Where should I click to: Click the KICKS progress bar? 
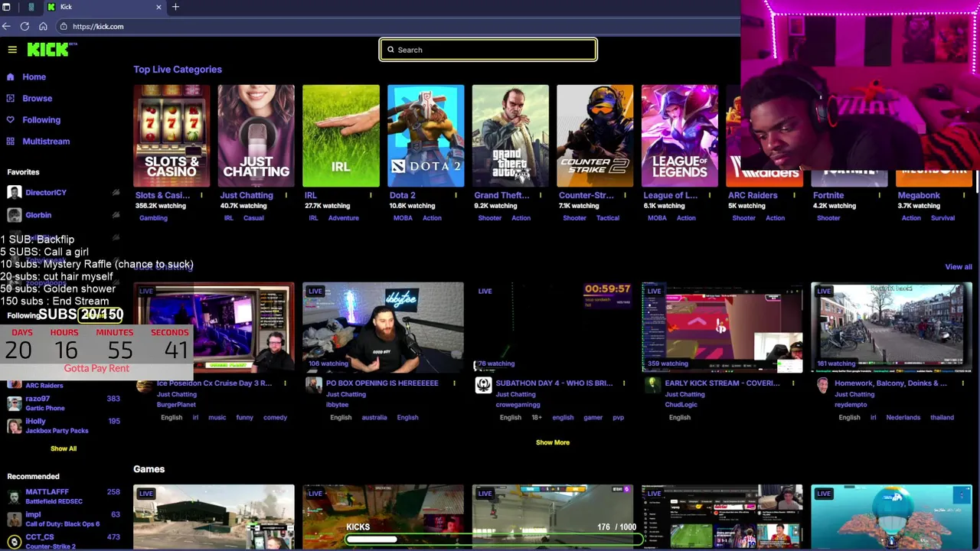495,539
